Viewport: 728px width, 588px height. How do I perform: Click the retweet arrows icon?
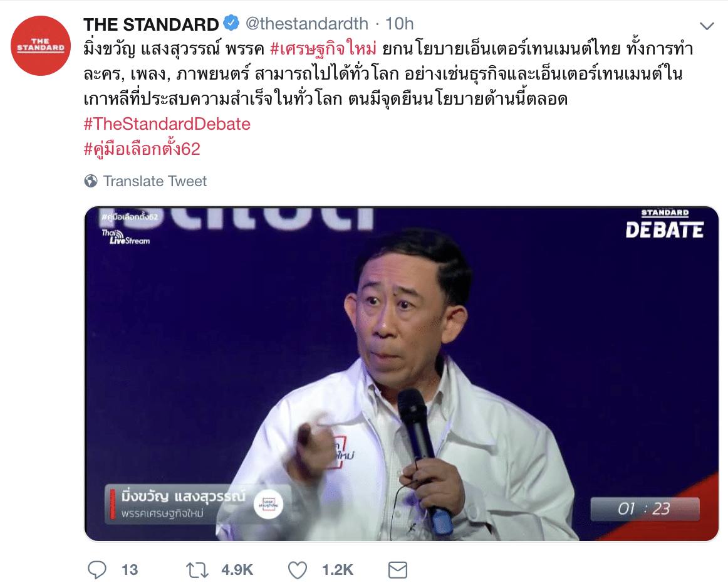(x=197, y=570)
